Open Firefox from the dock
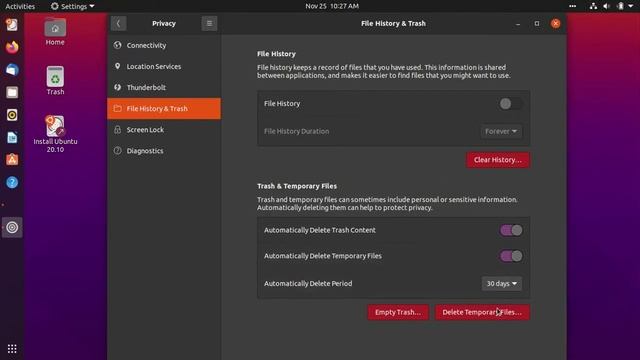Viewport: 640px width, 360px height. coord(12,47)
